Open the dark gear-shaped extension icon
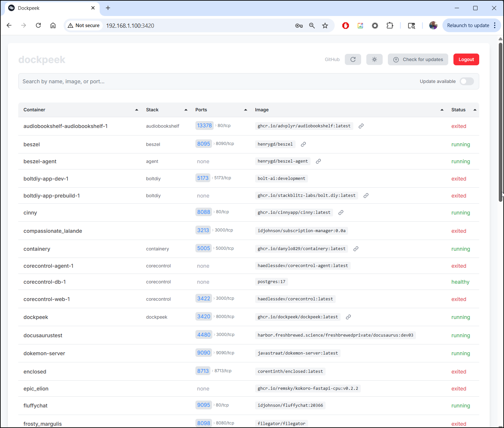This screenshot has height=428, width=504. 375,25
